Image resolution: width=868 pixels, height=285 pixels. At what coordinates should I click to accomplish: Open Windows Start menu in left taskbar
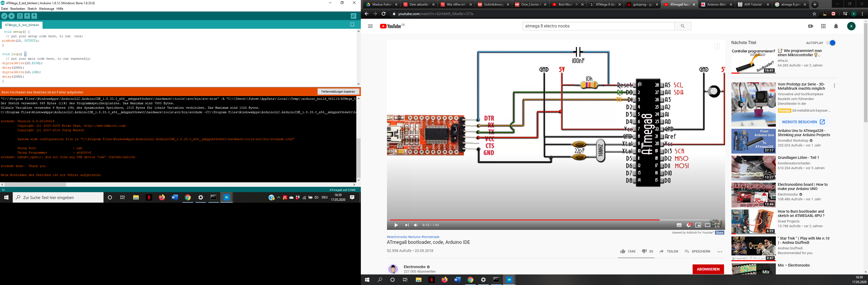point(6,197)
